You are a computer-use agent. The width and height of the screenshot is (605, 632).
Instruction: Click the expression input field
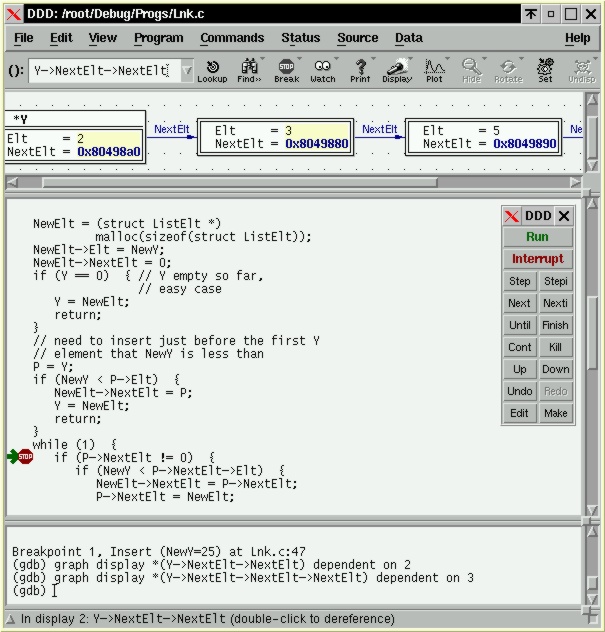pos(102,71)
